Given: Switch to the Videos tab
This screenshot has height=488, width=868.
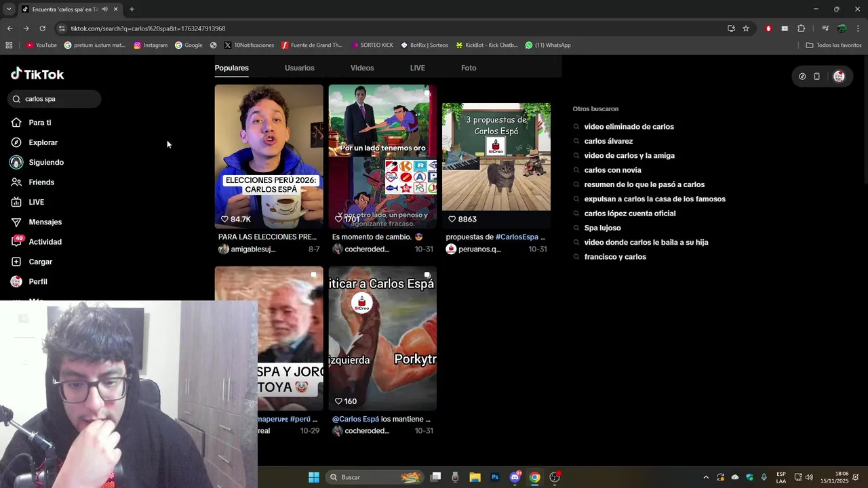Looking at the screenshot, I should tap(362, 68).
